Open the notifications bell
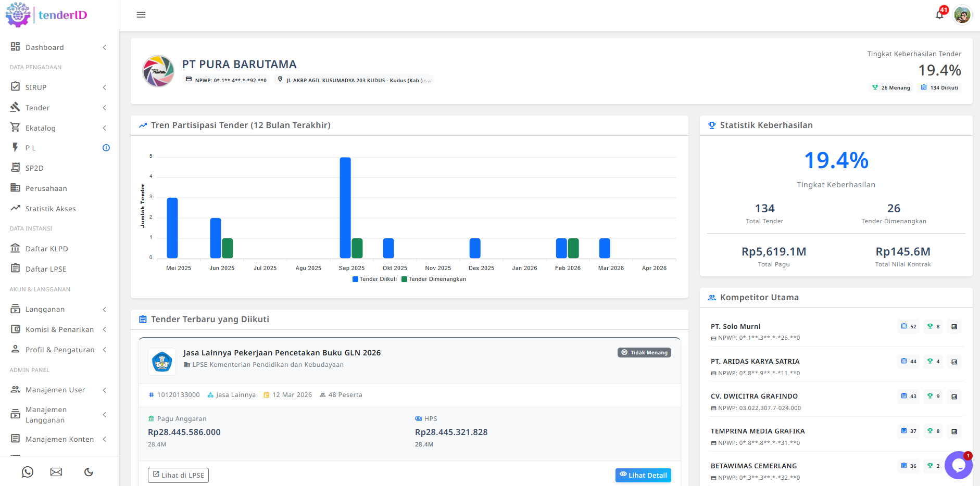 940,15
